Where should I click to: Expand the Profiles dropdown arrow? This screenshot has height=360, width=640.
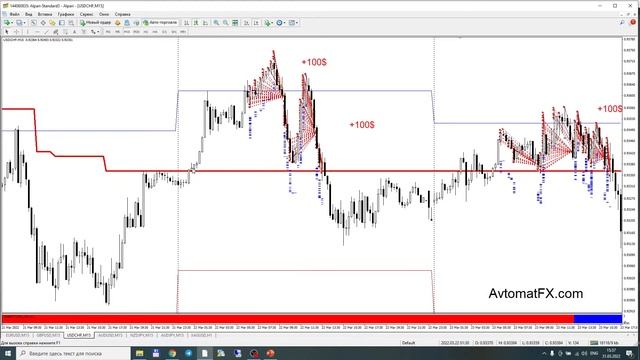pyautogui.click(x=24, y=23)
